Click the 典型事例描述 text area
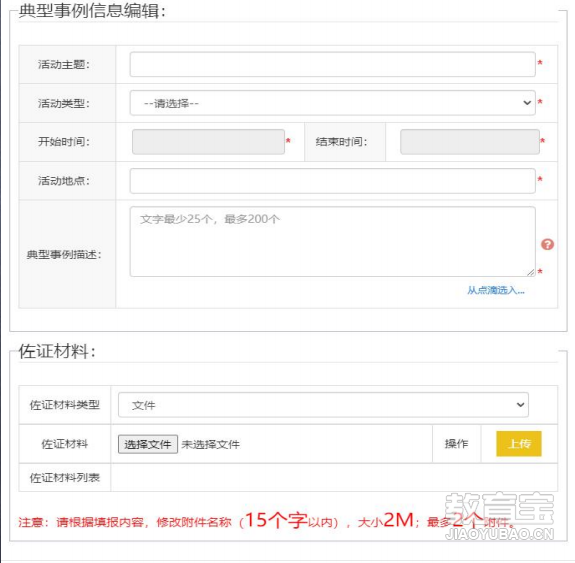The image size is (575, 563). (x=332, y=241)
